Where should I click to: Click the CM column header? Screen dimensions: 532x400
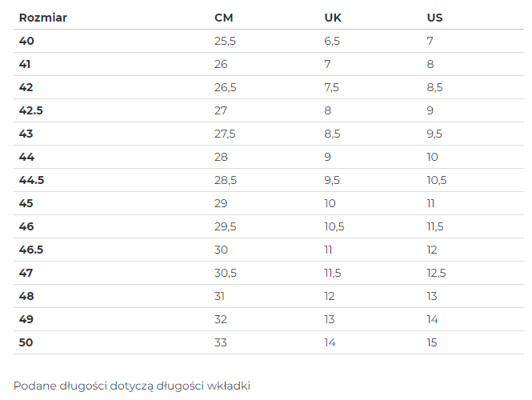(223, 18)
